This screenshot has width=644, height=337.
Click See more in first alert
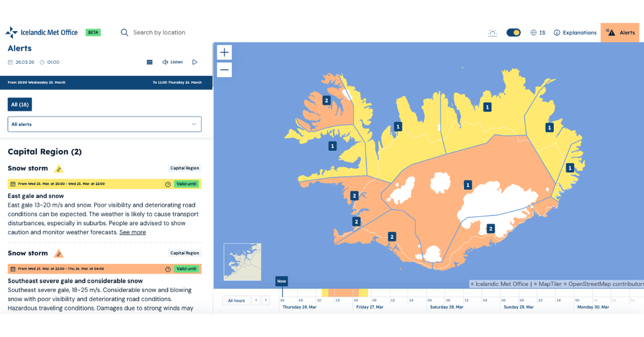[133, 232]
